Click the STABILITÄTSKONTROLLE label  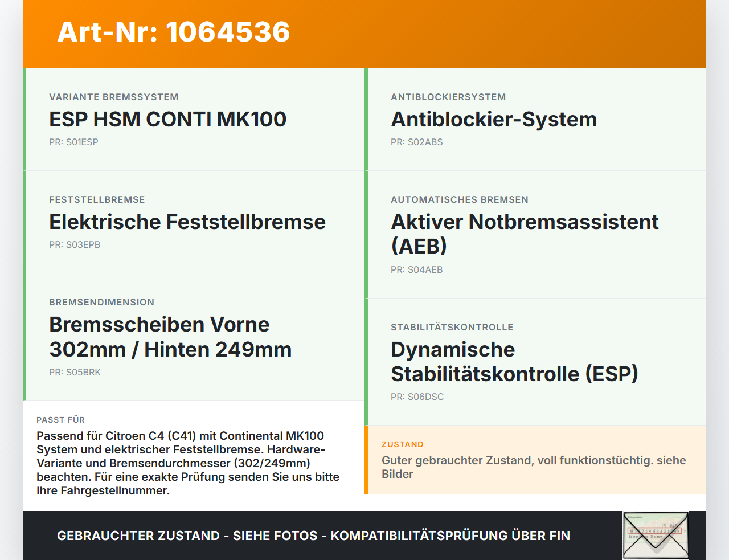click(x=452, y=327)
